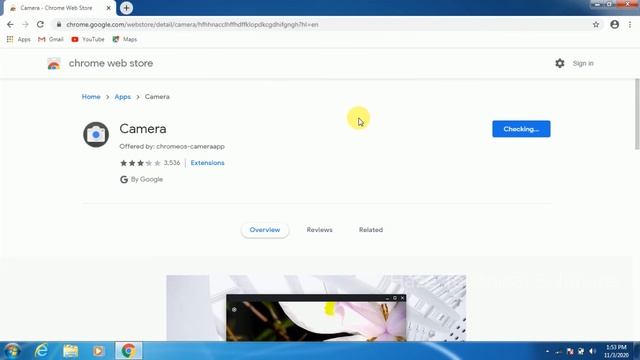Click the volume speaker tray icon

click(x=592, y=351)
